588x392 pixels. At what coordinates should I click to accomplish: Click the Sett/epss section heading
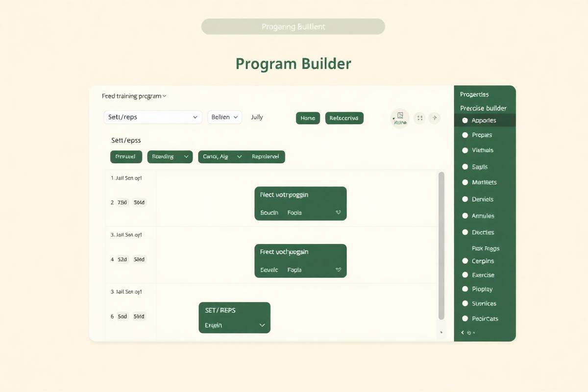coord(126,141)
